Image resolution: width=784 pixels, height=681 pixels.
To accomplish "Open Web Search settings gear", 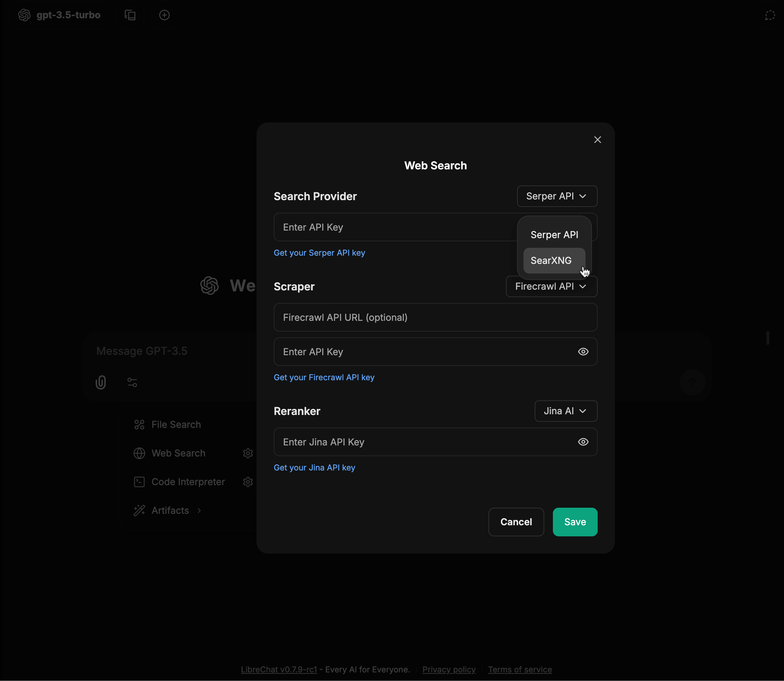I will pos(248,453).
